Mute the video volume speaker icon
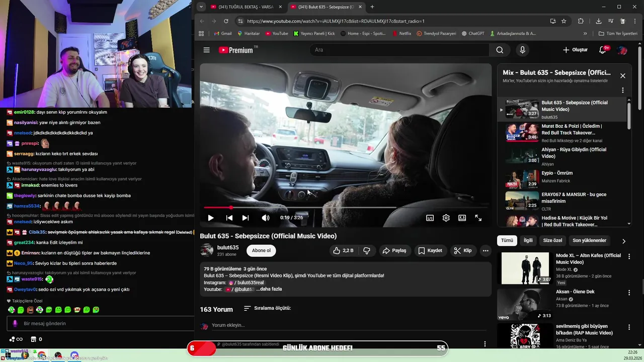The image size is (644, 362). [x=265, y=218]
